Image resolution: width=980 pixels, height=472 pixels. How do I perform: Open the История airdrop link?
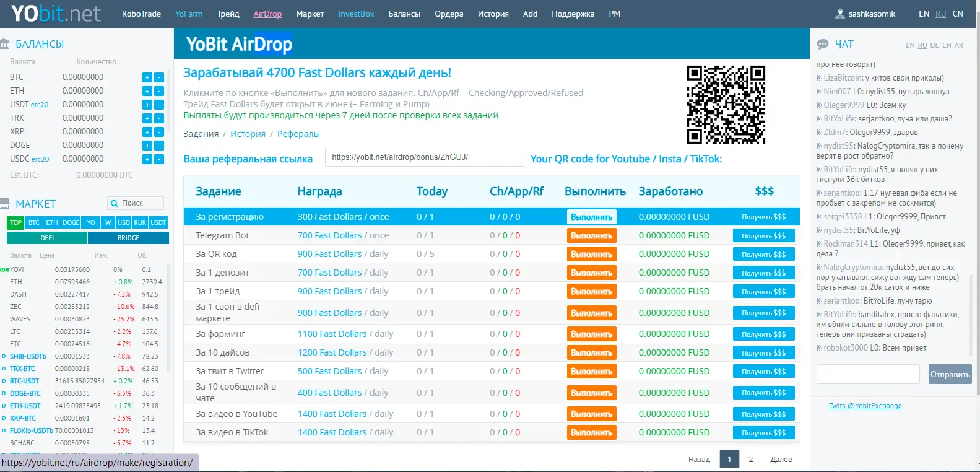tap(248, 134)
